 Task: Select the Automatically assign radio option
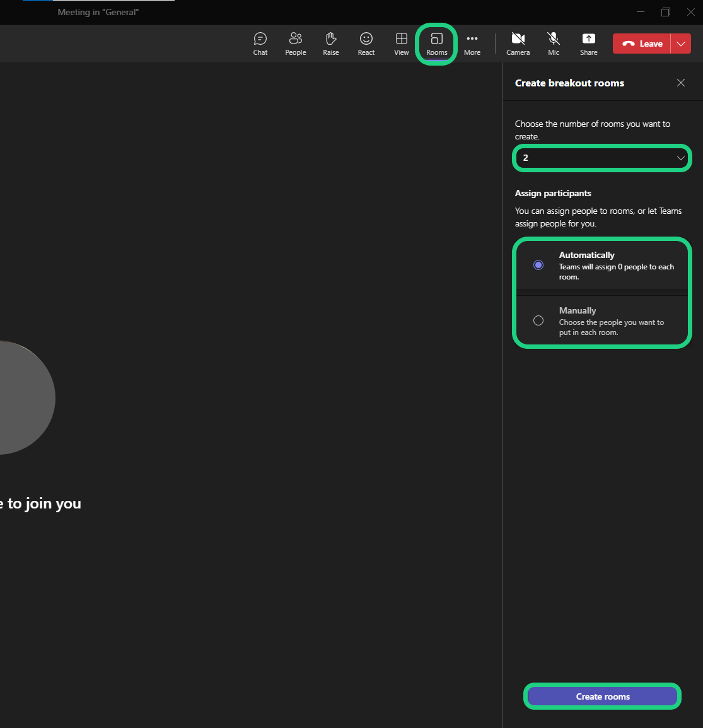point(538,265)
